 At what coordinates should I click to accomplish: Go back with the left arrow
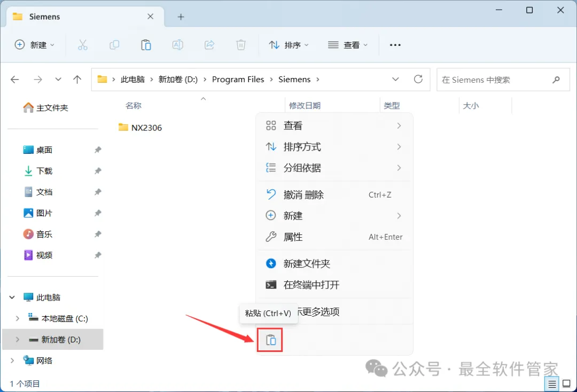pos(15,80)
